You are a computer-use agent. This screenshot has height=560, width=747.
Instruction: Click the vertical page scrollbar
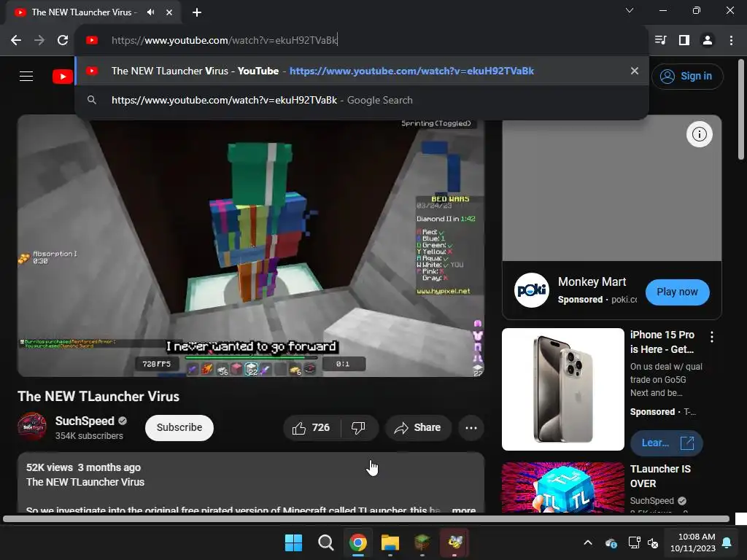pos(741,110)
